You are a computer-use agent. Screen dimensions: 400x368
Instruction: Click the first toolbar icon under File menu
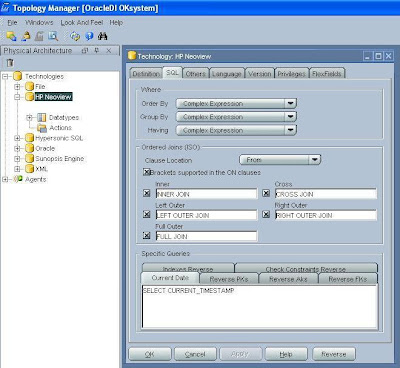pyautogui.click(x=11, y=36)
